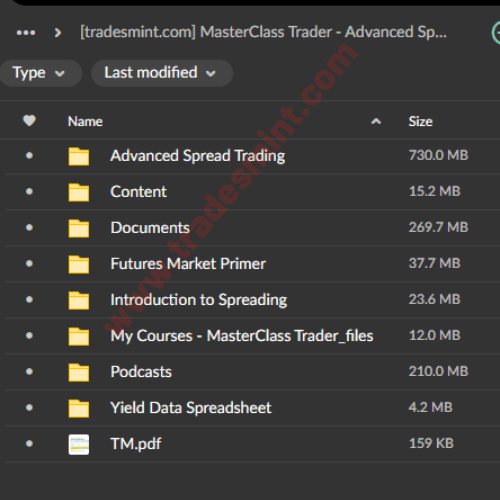This screenshot has height=500, width=500.
Task: Open the Content folder name
Action: coord(138,192)
